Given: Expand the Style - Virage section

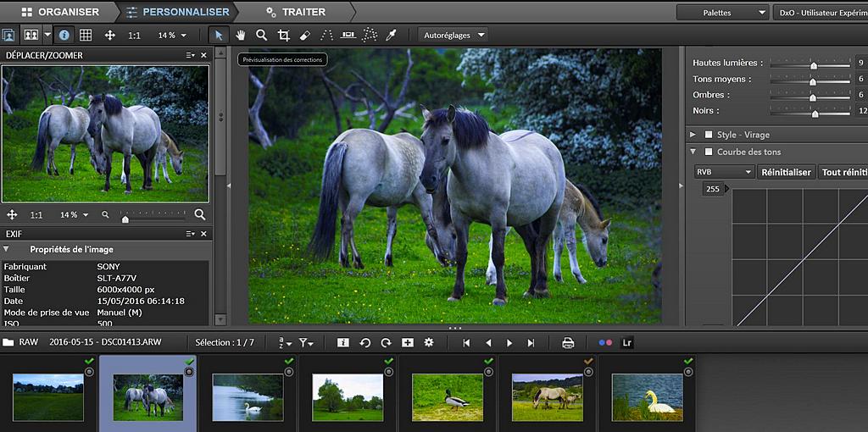Looking at the screenshot, I should point(693,135).
